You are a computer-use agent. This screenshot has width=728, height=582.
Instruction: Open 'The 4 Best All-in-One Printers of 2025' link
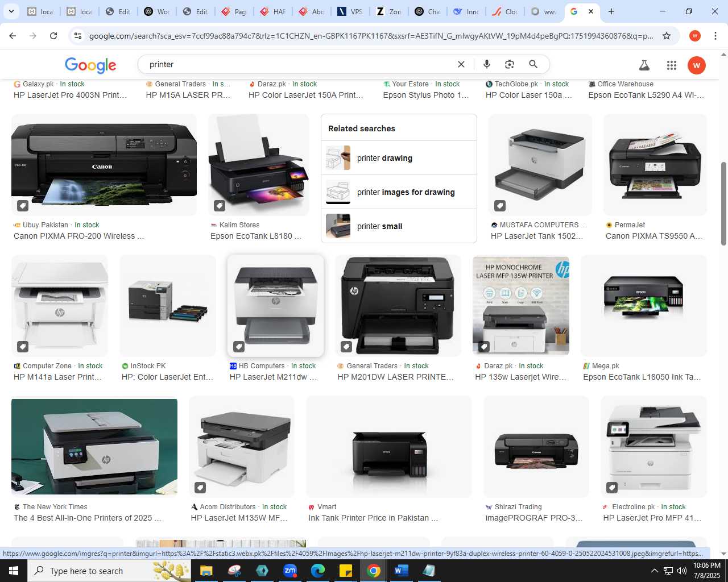[88, 518]
